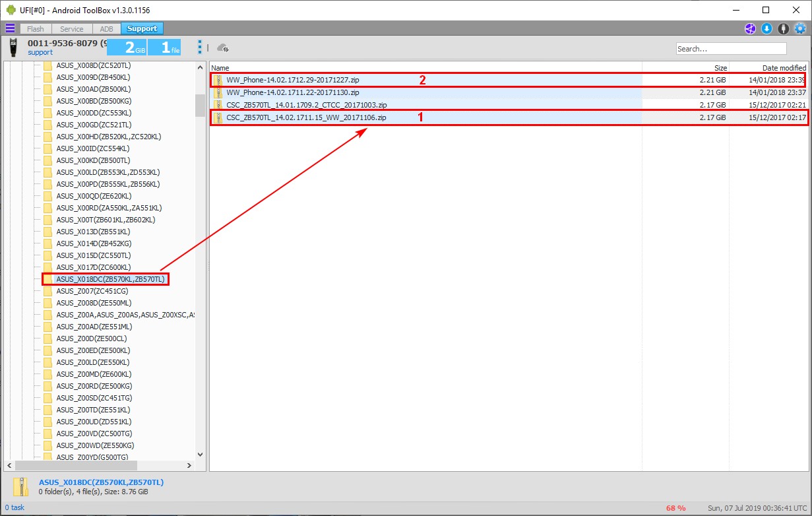This screenshot has height=516, width=812.
Task: Select tree folder ASUS_X009D(ZB450KL)
Action: click(x=93, y=77)
